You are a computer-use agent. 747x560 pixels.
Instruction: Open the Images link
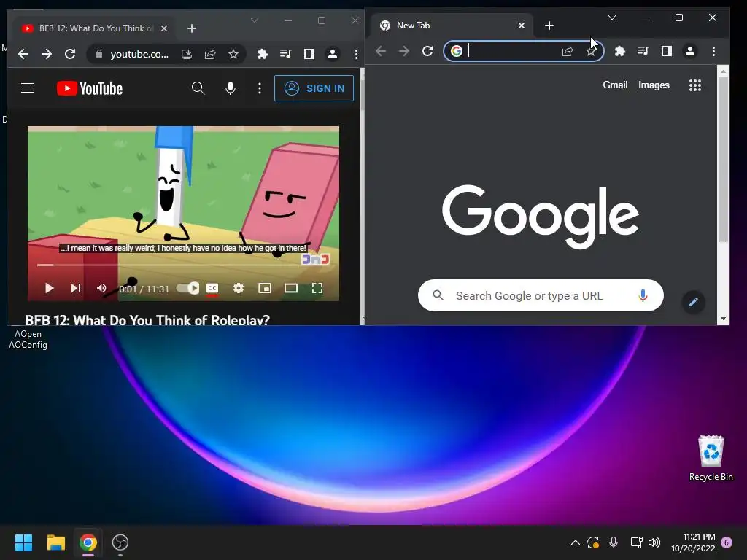(654, 85)
